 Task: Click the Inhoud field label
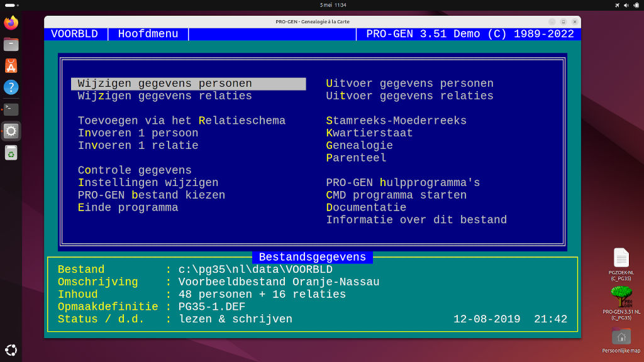pyautogui.click(x=77, y=294)
